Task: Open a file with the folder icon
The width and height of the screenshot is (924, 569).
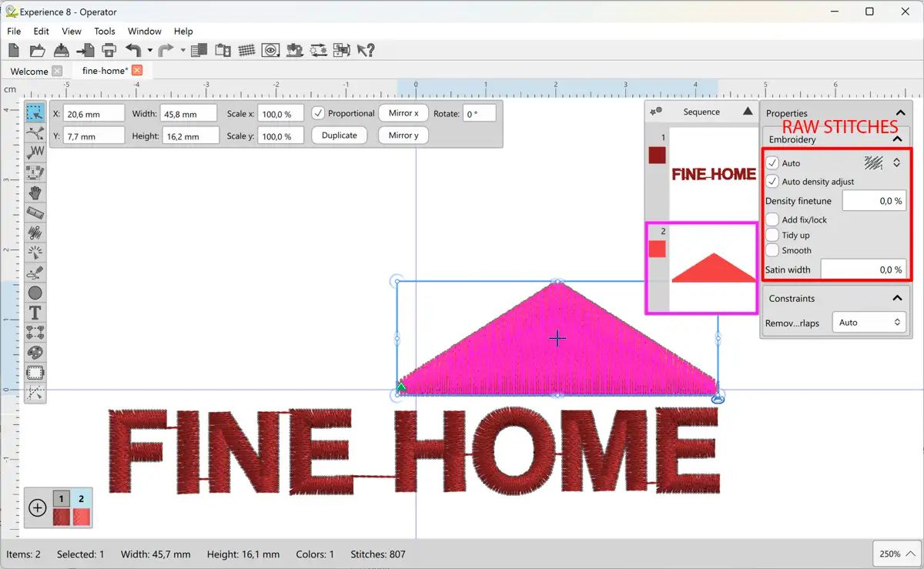Action: [x=37, y=51]
